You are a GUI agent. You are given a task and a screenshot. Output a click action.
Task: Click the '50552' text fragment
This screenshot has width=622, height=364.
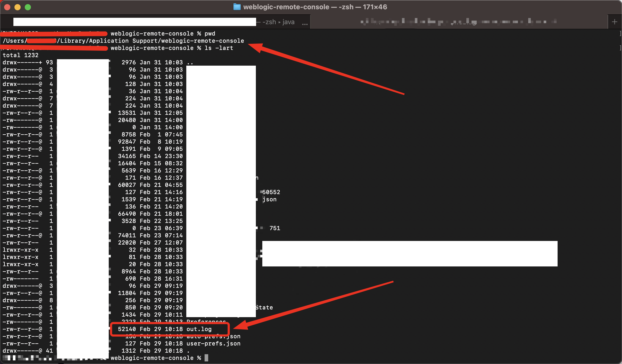coord(271,192)
